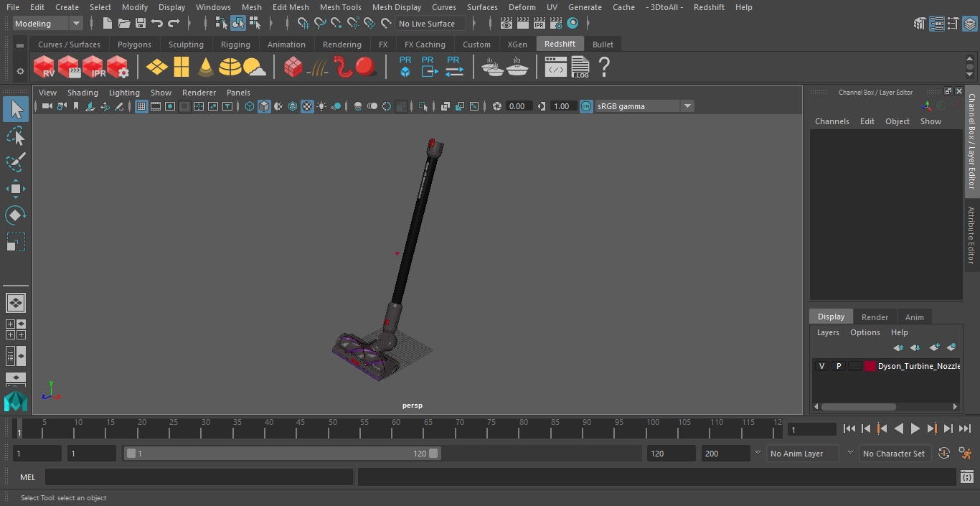Select the Rotate tool in toolbox

coord(16,215)
